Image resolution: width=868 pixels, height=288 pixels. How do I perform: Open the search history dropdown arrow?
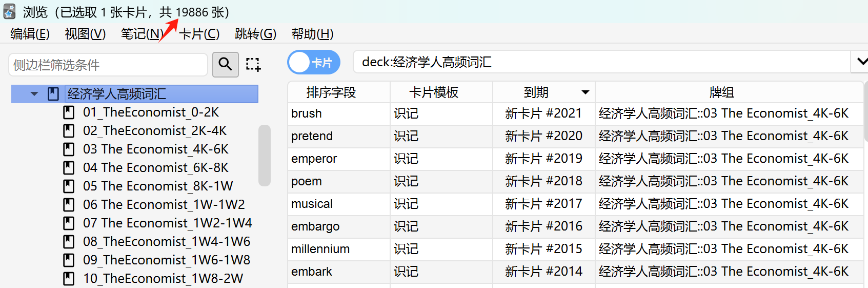(x=860, y=62)
